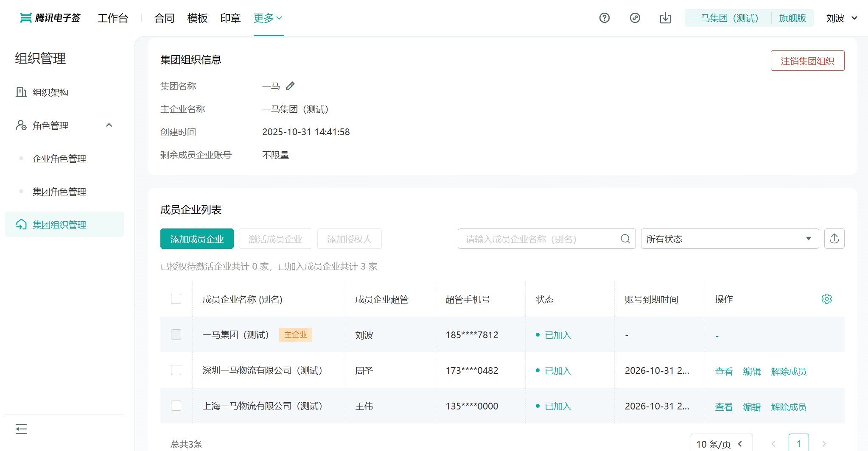Toggle the select-all checkbox in table header
The width and height of the screenshot is (868, 451).
pyautogui.click(x=176, y=299)
